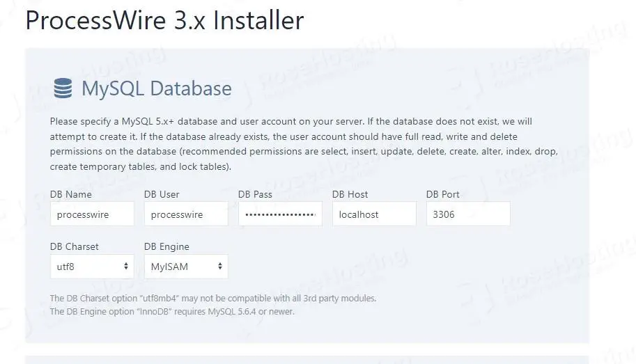Click the "DB Name" label
The image size is (636, 364).
[x=71, y=194]
